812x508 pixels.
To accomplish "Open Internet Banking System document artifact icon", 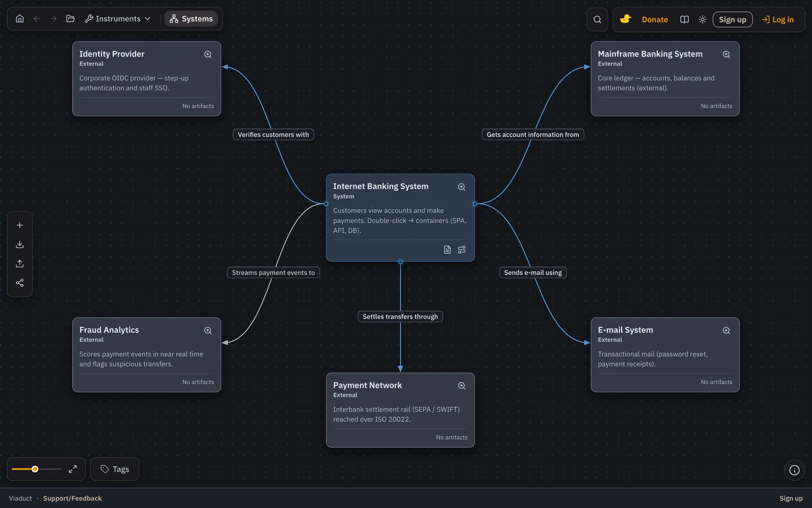I will [x=447, y=250].
